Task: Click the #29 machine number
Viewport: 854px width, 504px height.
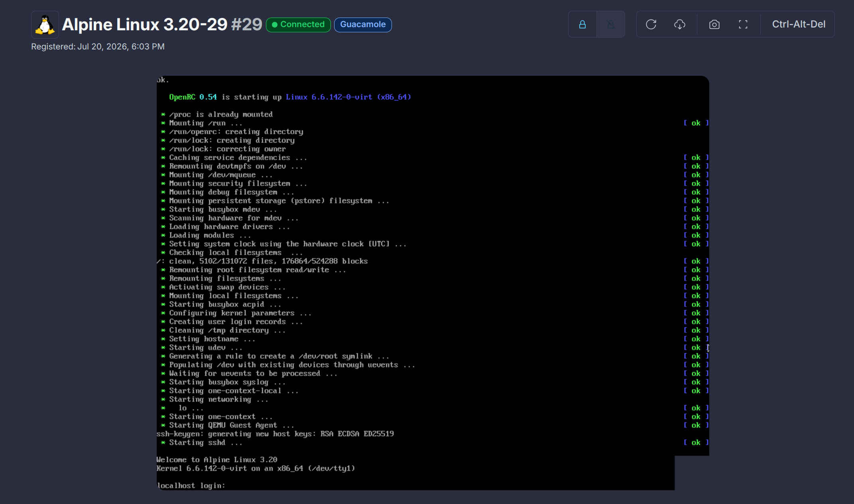Action: pyautogui.click(x=247, y=25)
